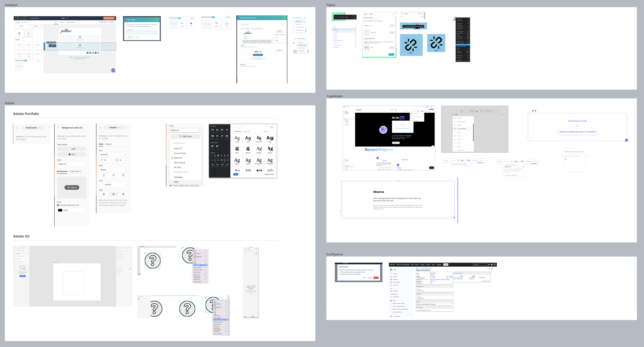Screen dimensions: 644x347
Task: Click the Upload background button
Action: tap(72, 187)
